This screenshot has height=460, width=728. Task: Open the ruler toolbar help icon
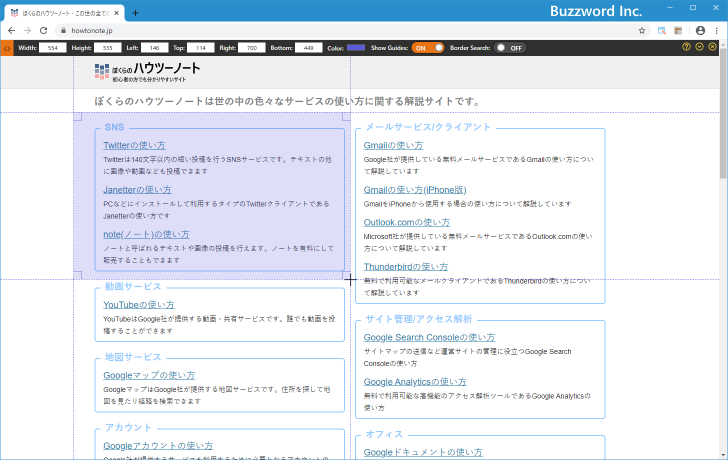pos(686,47)
